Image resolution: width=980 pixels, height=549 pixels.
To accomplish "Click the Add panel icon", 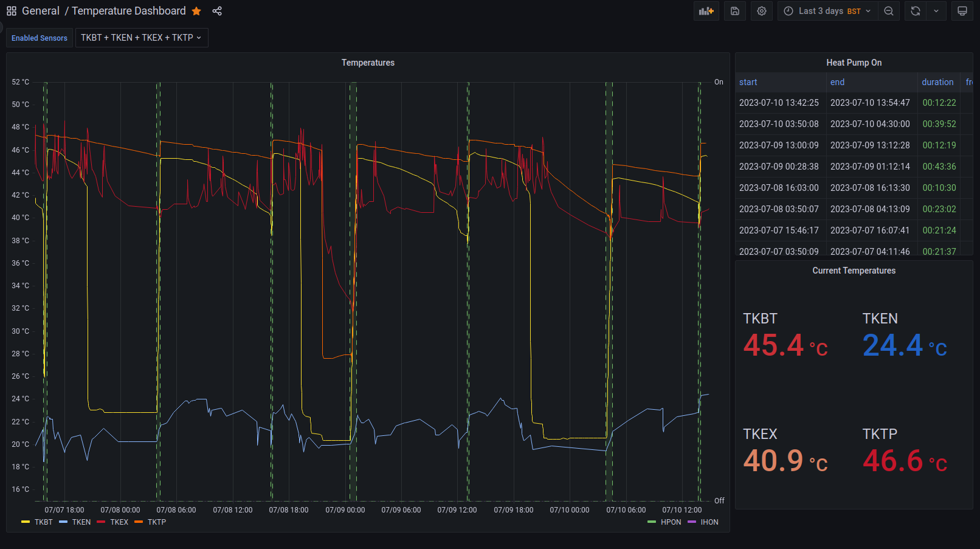I will pos(706,11).
